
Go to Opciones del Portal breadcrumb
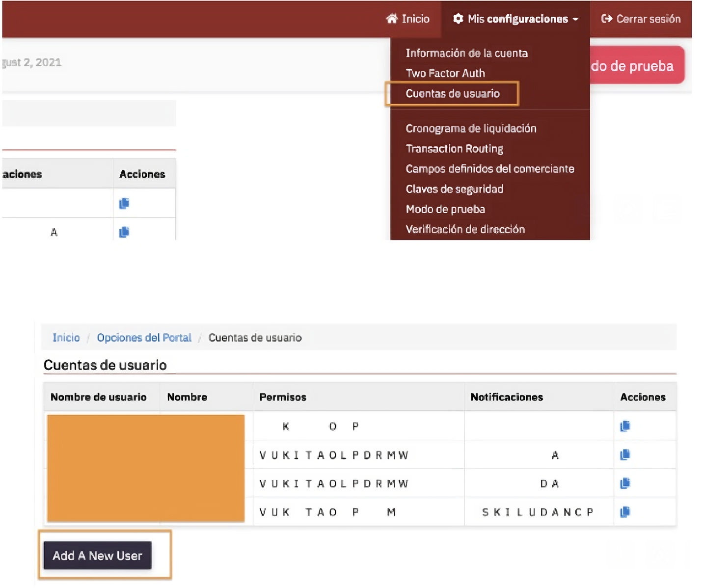(144, 338)
